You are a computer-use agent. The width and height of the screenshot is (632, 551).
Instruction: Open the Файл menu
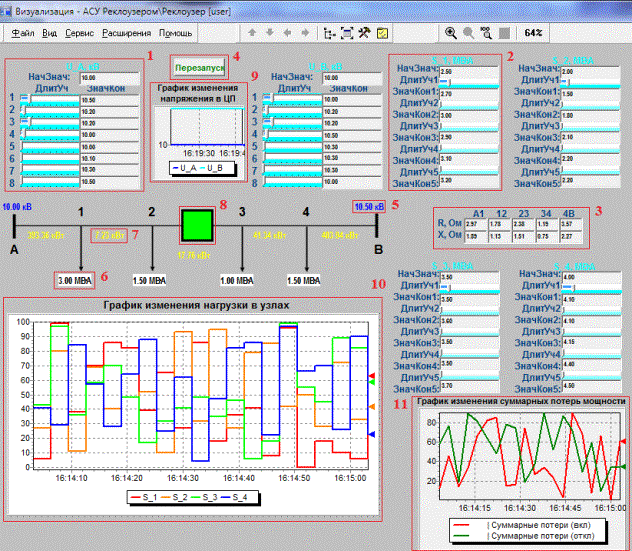point(21,32)
